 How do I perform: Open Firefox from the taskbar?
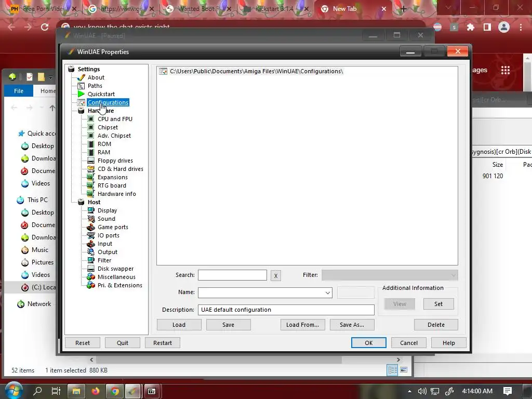[x=96, y=391]
